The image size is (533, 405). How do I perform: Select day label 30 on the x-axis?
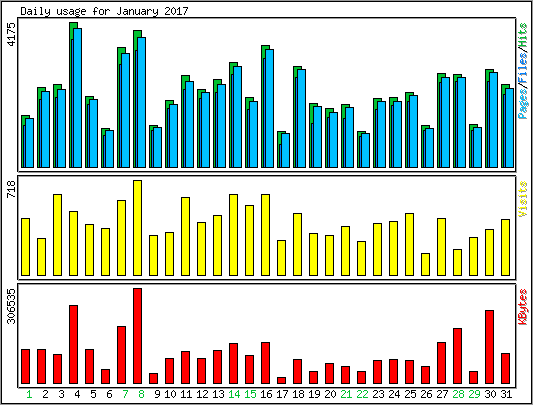tap(490, 394)
